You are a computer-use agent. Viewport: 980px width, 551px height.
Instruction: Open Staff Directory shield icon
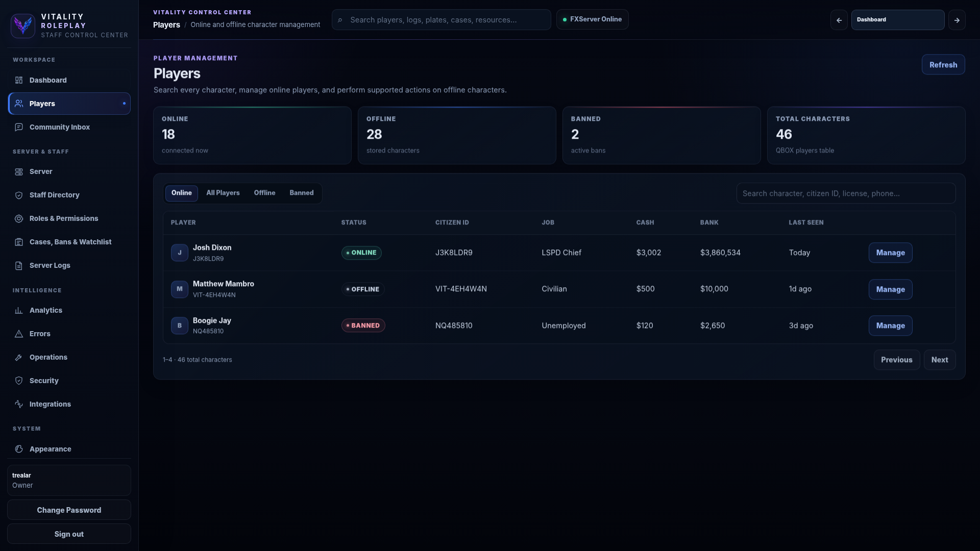(x=19, y=195)
